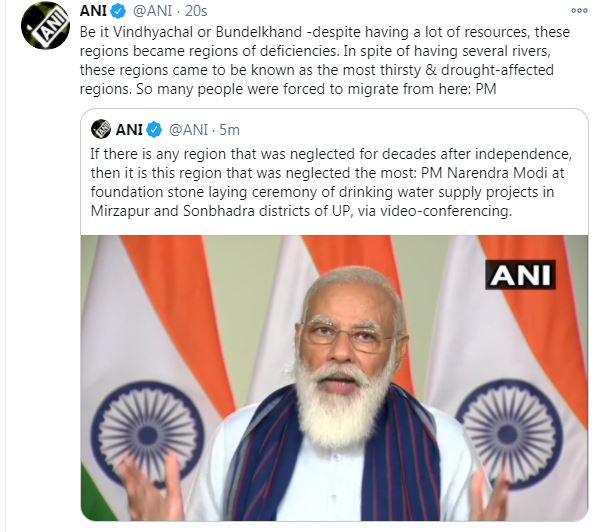This screenshot has width=601, height=532.
Task: Click the ANI watermark logo on photo
Action: (x=521, y=275)
